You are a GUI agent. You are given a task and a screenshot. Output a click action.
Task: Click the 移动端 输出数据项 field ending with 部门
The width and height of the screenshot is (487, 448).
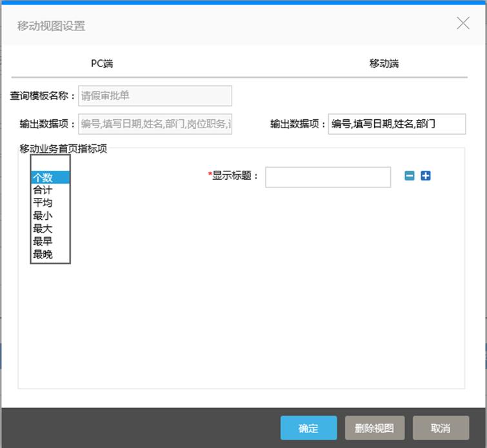396,124
